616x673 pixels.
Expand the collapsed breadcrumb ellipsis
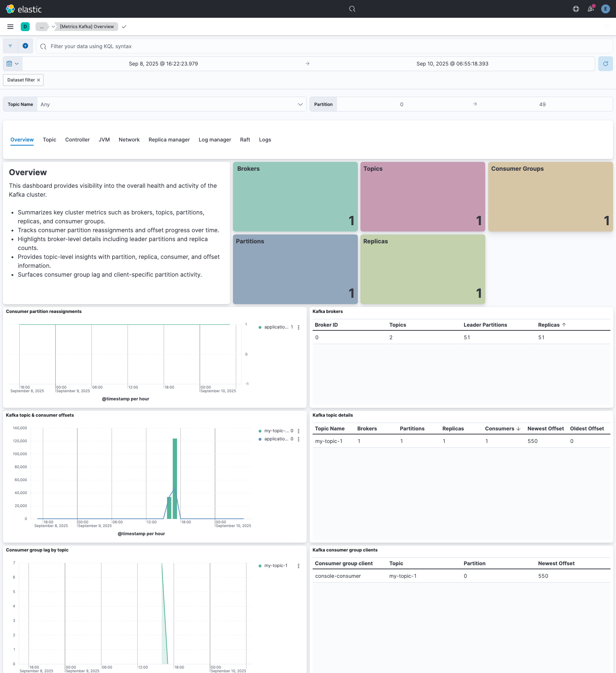[x=41, y=27]
